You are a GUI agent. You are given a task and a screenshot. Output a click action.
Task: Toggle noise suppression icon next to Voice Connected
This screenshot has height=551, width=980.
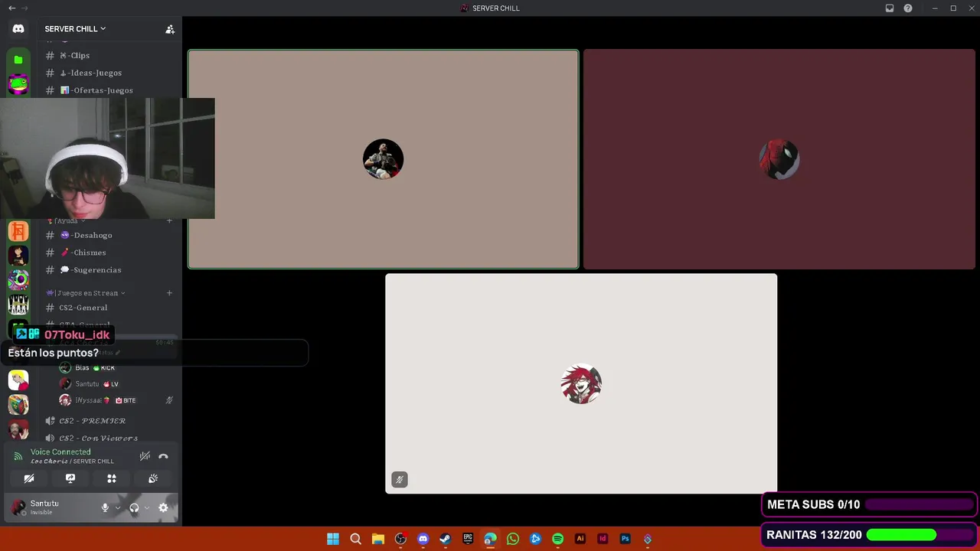point(145,456)
